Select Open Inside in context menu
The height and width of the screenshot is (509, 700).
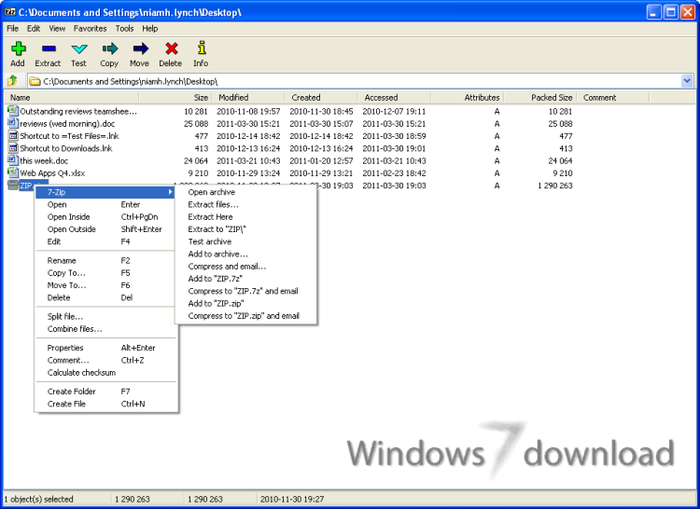[x=69, y=217]
